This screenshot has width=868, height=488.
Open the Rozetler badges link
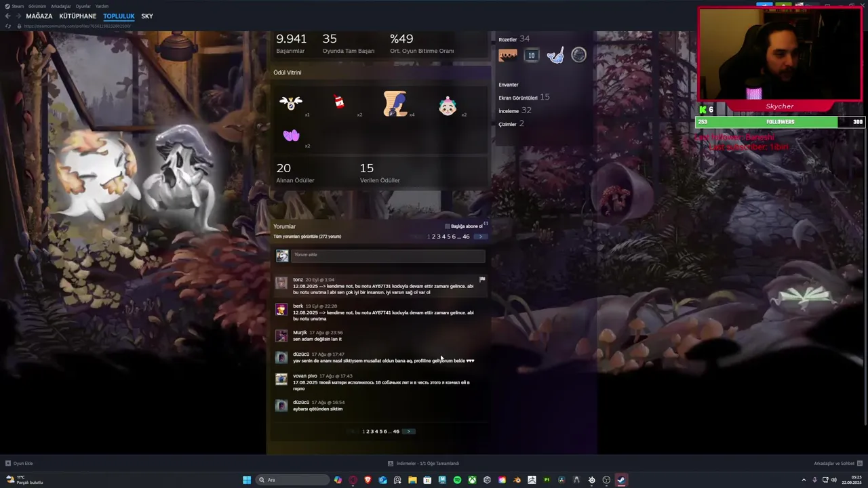point(514,39)
